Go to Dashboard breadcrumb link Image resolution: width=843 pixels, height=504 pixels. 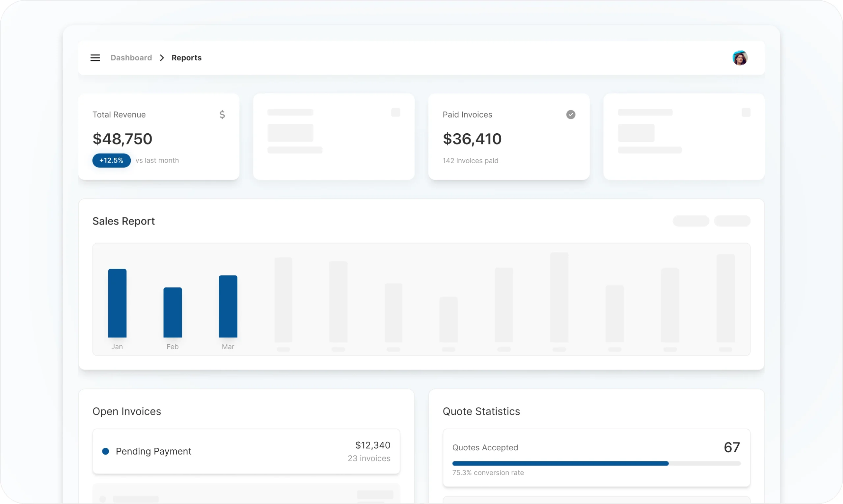131,58
